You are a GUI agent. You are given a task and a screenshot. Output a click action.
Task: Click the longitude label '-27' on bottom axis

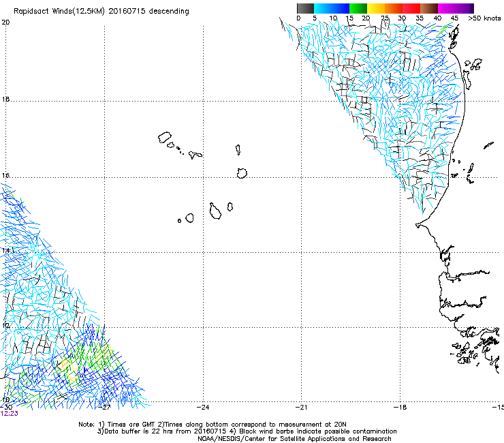[x=104, y=408]
